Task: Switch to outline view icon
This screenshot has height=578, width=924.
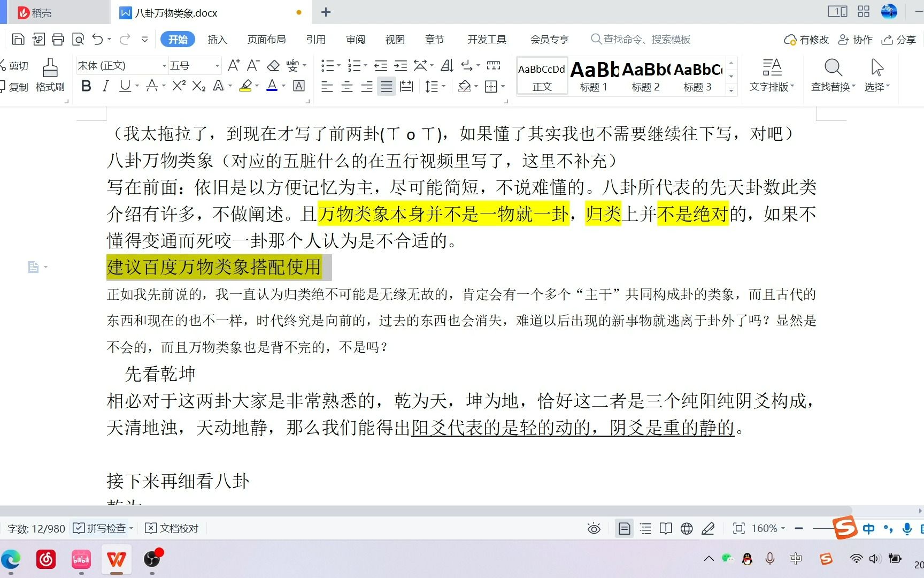Action: click(645, 529)
